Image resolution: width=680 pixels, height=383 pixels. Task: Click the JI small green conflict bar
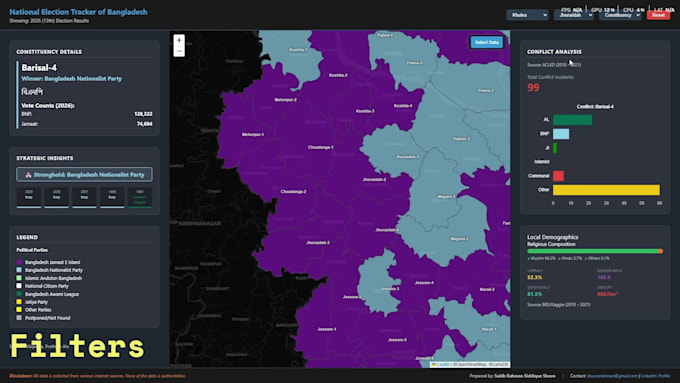click(x=555, y=148)
